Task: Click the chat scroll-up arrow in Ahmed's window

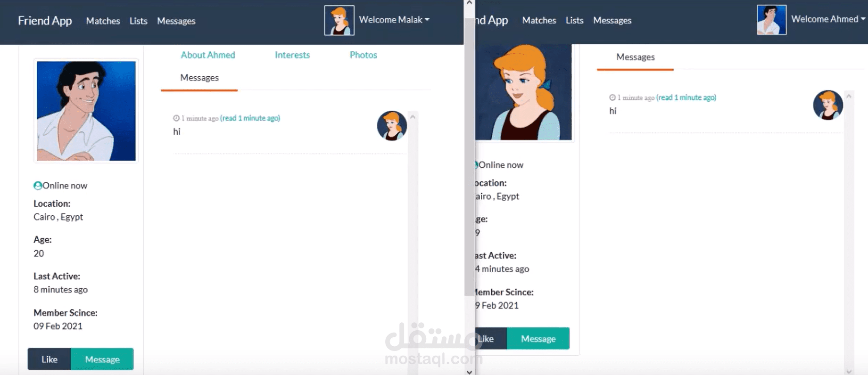Action: click(849, 96)
